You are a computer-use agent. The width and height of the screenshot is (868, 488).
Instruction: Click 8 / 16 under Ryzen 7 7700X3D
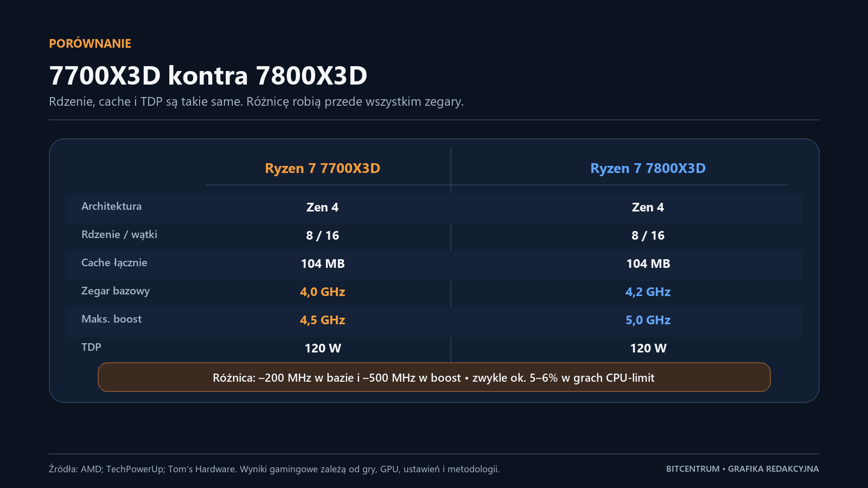point(322,235)
